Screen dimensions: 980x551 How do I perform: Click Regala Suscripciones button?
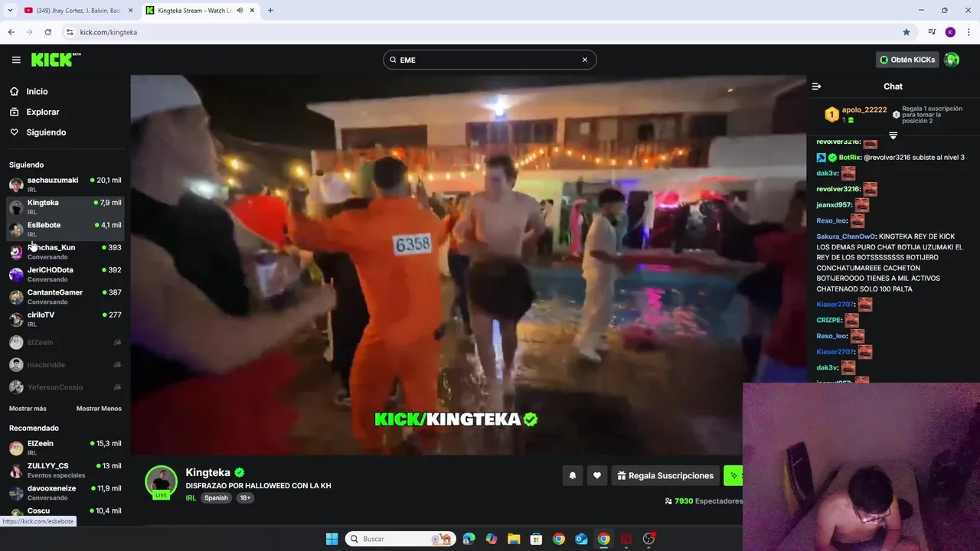665,475
